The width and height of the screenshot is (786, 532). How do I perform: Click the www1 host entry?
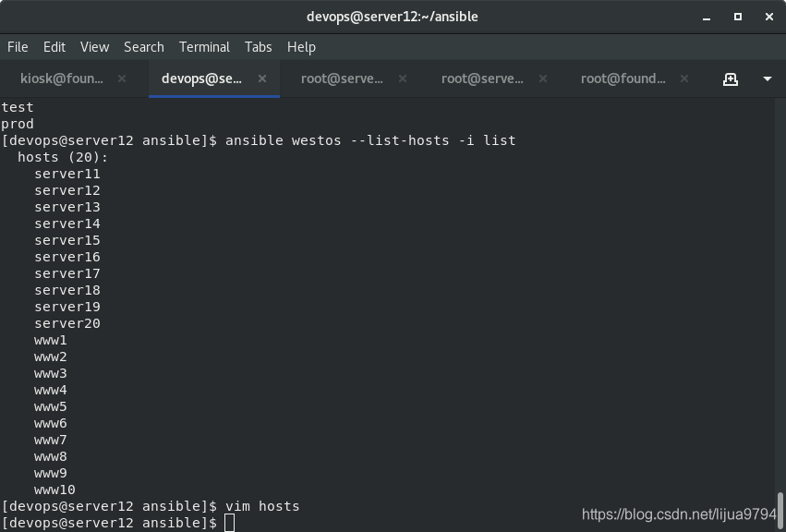point(50,341)
